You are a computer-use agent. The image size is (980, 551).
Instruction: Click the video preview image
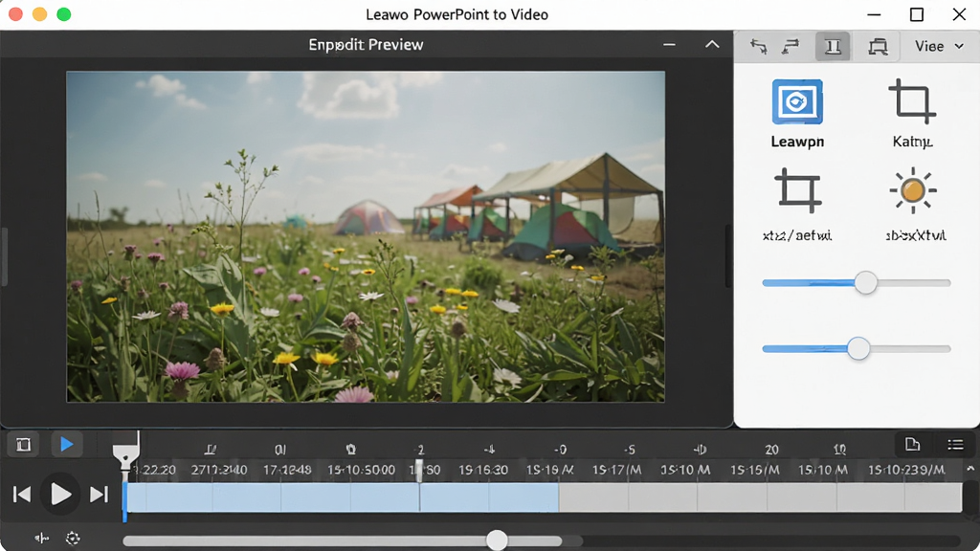(366, 236)
